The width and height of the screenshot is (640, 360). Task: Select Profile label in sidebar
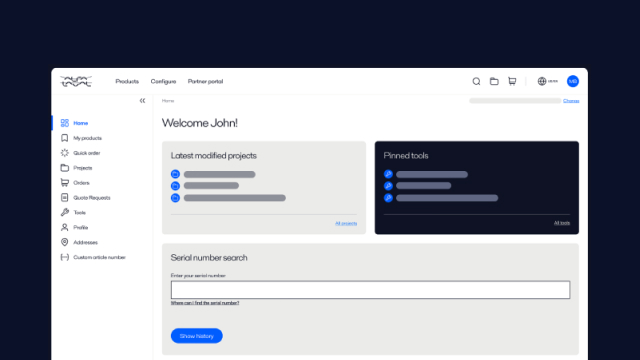[81, 227]
